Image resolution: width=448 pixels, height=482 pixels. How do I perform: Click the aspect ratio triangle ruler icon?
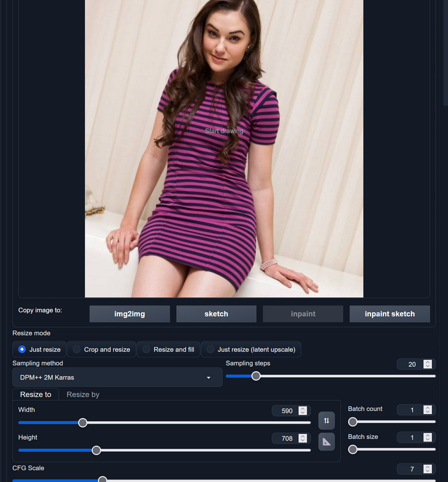tap(326, 442)
